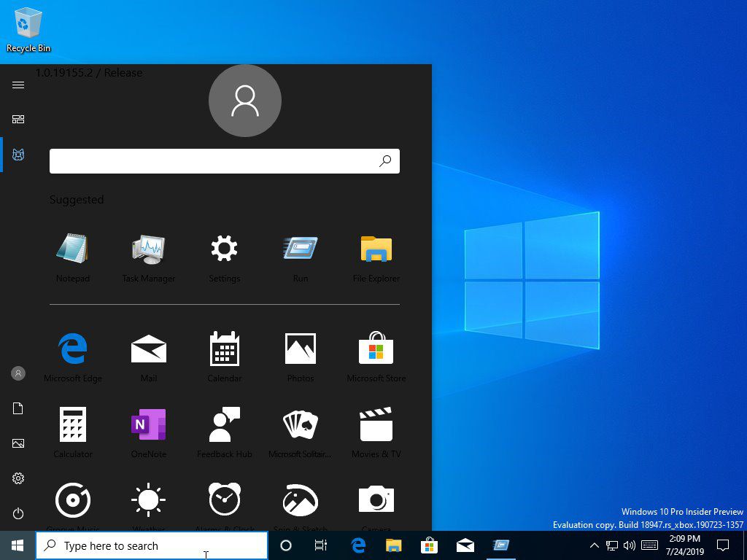Screen dimensions: 747x560
Task: Open the Action Center notifications
Action: pyautogui.click(x=723, y=545)
